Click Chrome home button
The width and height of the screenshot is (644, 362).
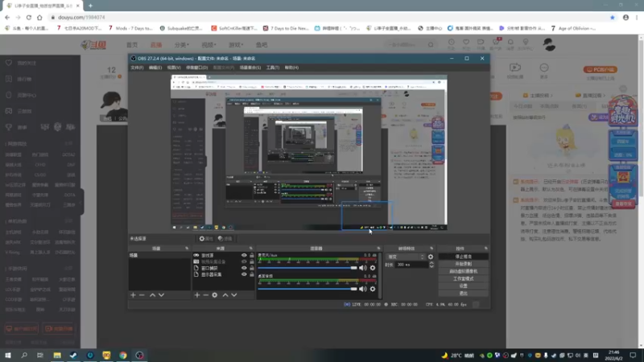click(39, 18)
